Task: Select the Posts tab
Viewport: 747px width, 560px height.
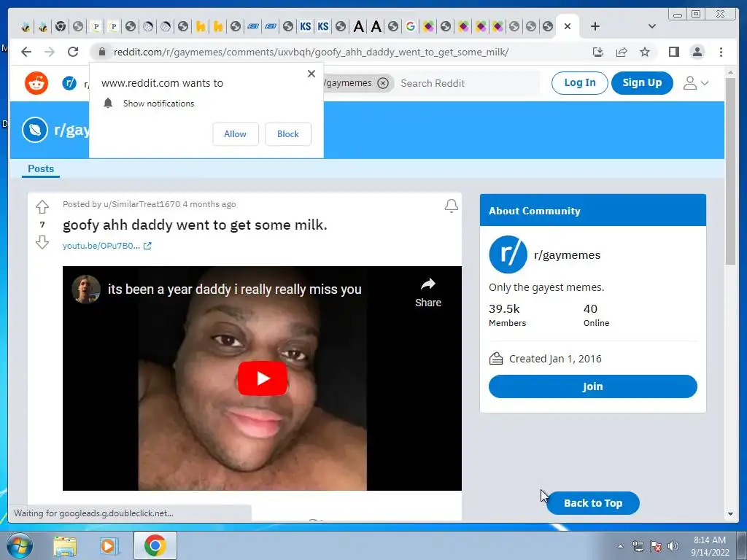Action: click(x=41, y=169)
